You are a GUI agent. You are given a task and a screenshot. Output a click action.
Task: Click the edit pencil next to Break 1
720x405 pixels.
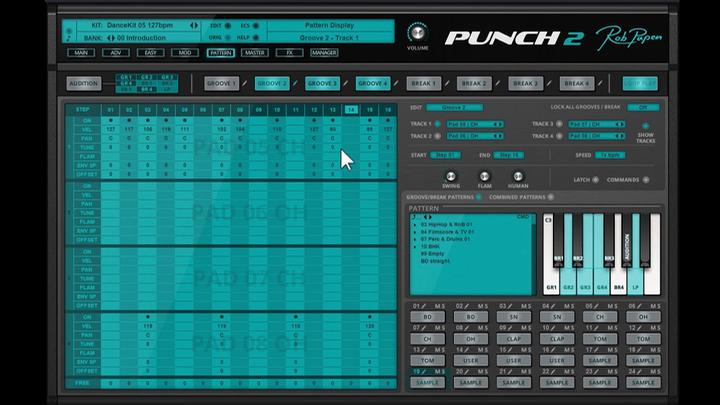click(447, 84)
